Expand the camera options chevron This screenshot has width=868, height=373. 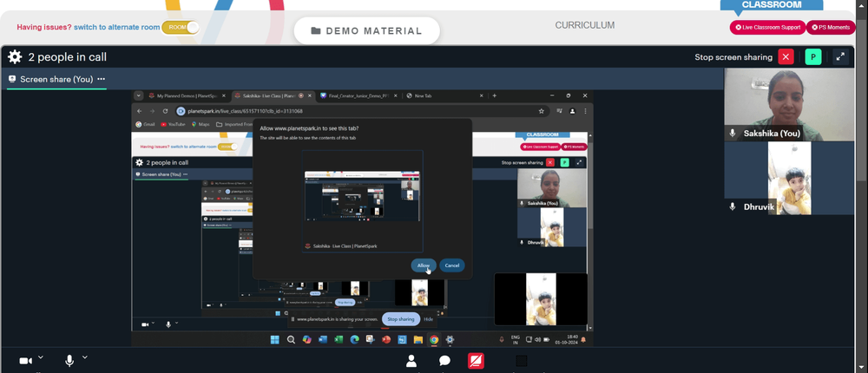pyautogui.click(x=41, y=357)
